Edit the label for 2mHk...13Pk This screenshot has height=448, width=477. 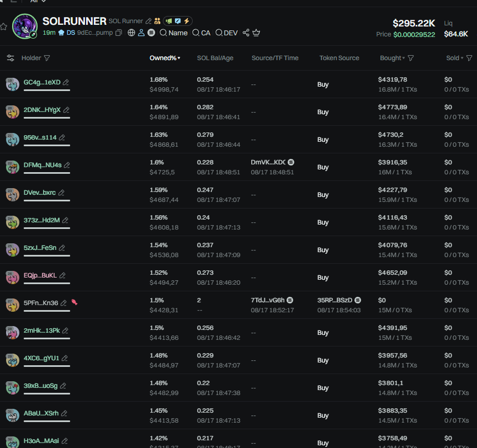(65, 330)
